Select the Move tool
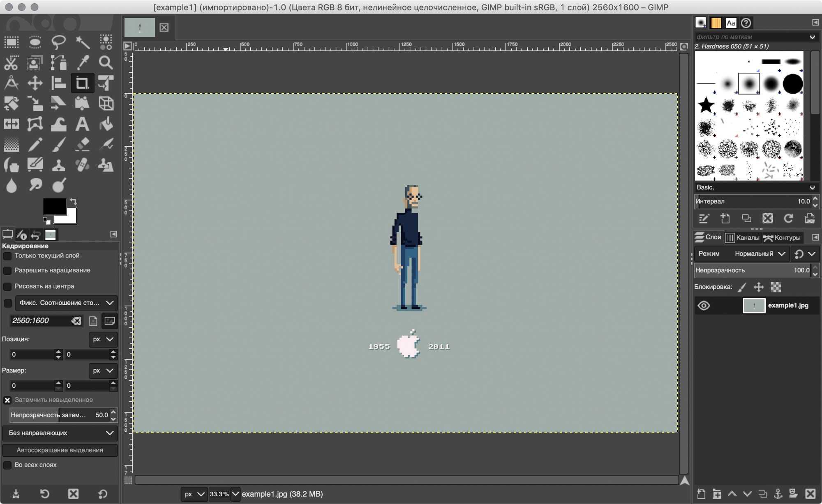822x504 pixels. point(35,83)
